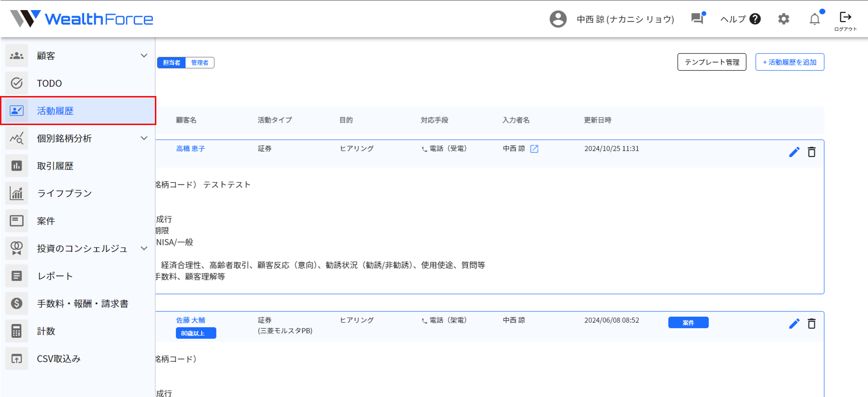Viewport: 868px width, 397px height.
Task: Expand the 個別銘柄分析 chevron
Action: tap(144, 138)
